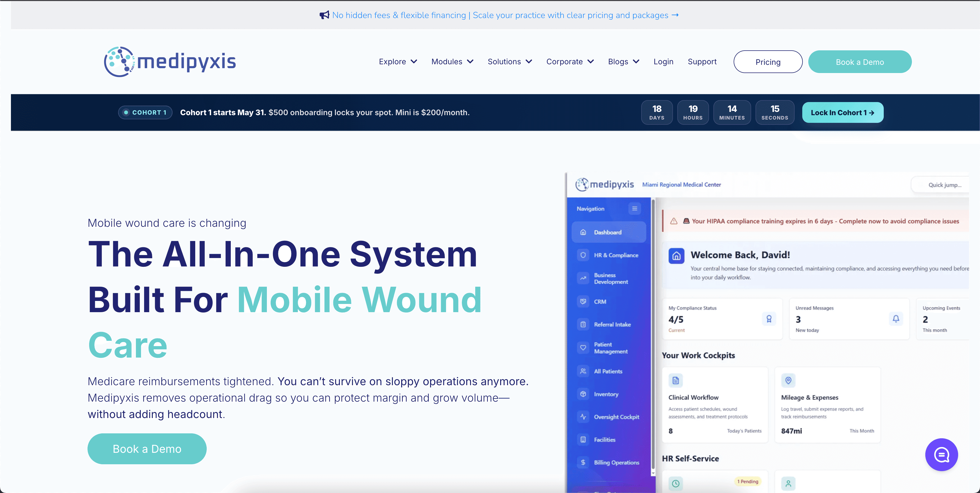The width and height of the screenshot is (980, 493).
Task: Click the dashboard Medipyxis logo
Action: [x=605, y=185]
